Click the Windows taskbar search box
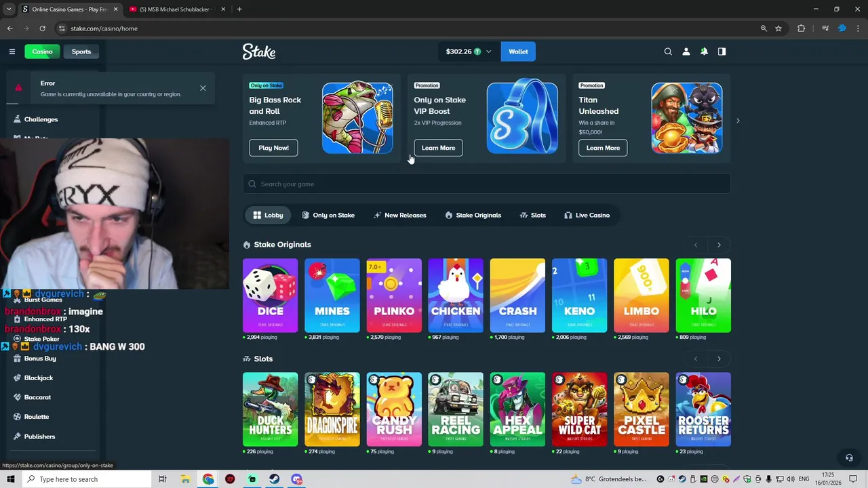Image resolution: width=868 pixels, height=488 pixels. point(87,479)
